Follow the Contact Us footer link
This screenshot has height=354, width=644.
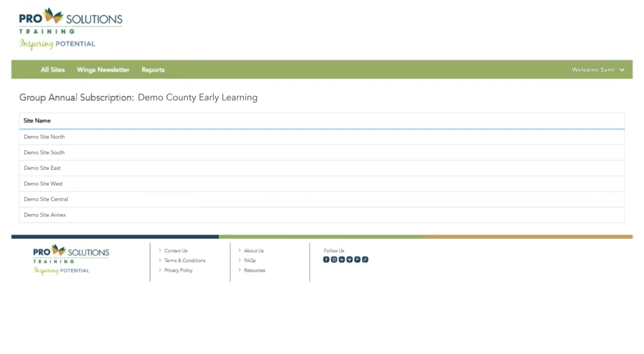175,251
